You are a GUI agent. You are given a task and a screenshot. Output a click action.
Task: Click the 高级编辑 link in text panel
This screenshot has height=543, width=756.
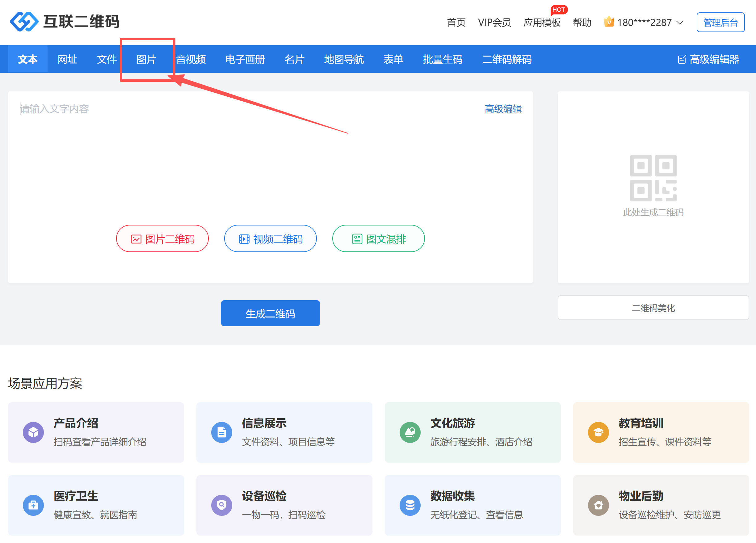click(x=503, y=109)
